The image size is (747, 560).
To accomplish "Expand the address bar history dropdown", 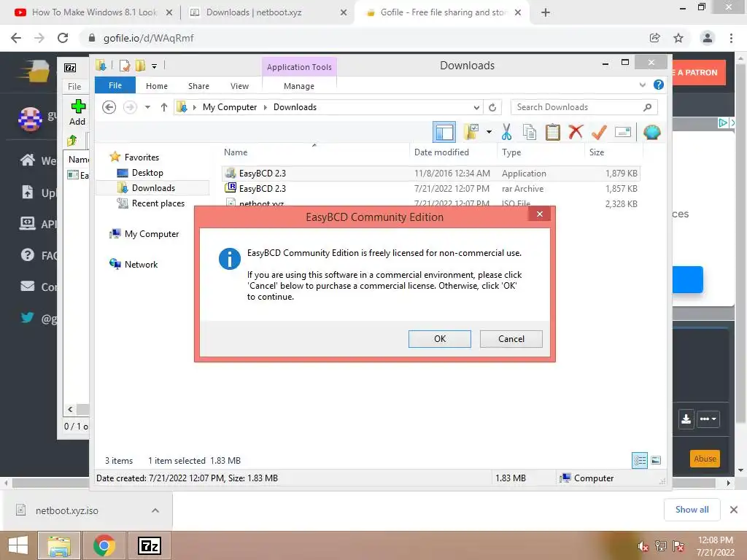I will pyautogui.click(x=476, y=108).
